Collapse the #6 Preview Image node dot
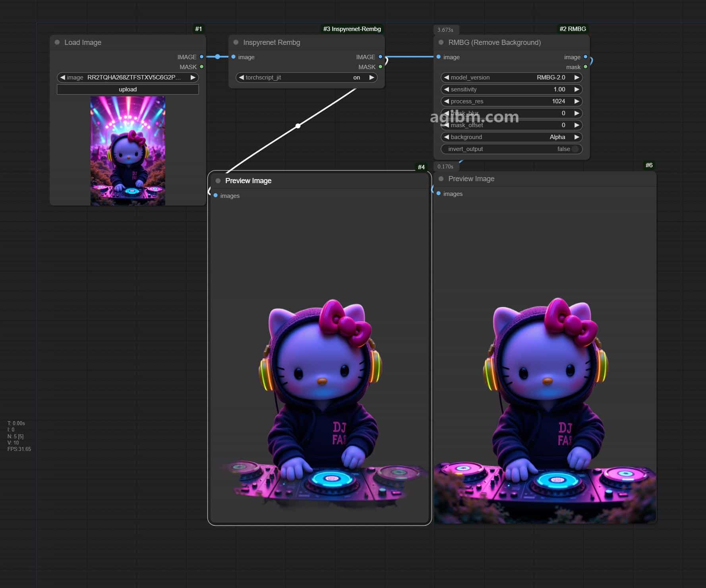This screenshot has height=588, width=706. click(x=441, y=179)
